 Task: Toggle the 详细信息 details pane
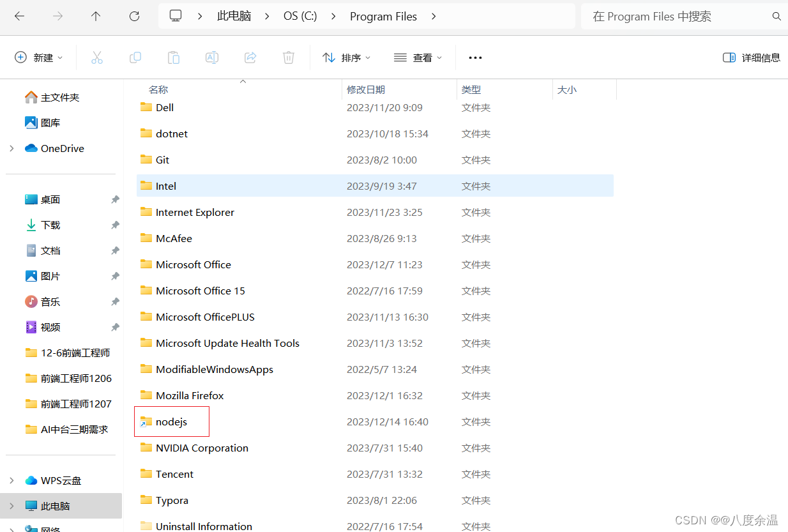[x=752, y=57]
